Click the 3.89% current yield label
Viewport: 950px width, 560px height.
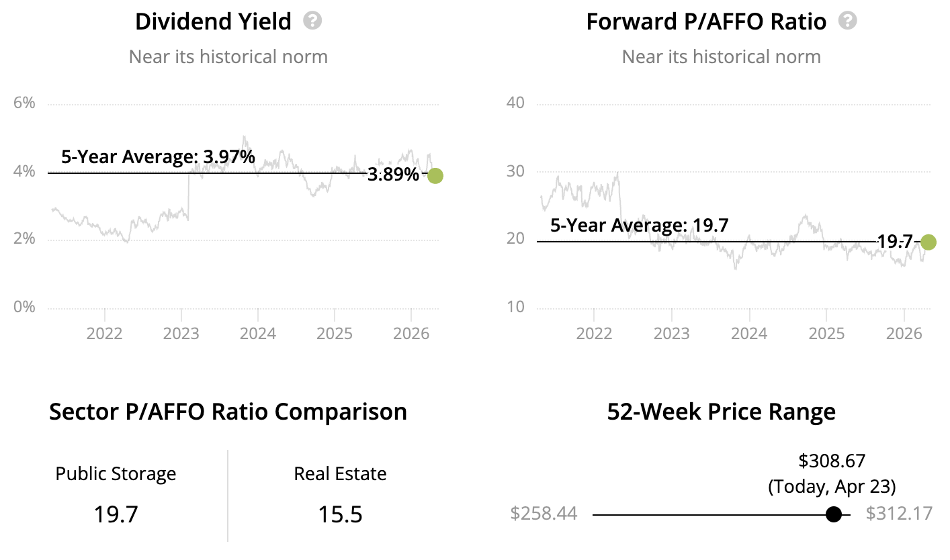coord(394,175)
